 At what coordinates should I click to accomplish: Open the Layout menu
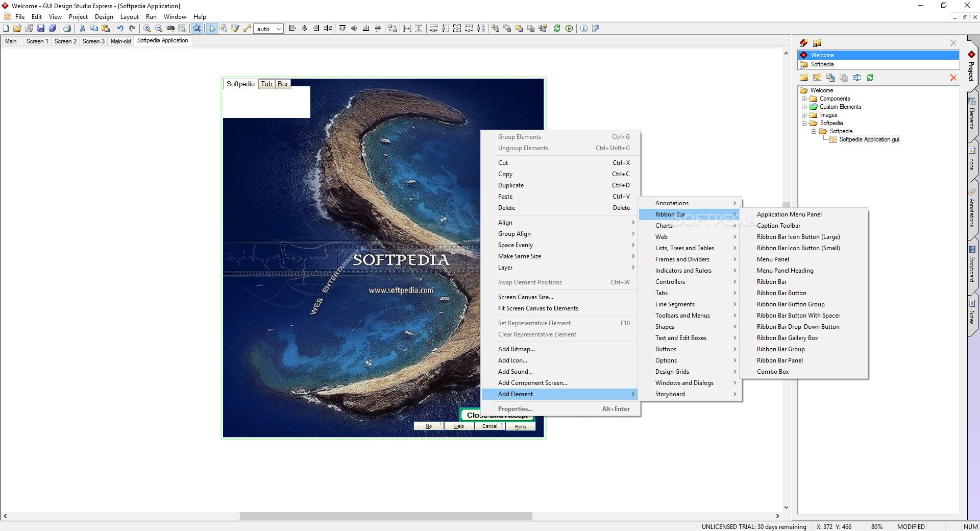point(130,17)
